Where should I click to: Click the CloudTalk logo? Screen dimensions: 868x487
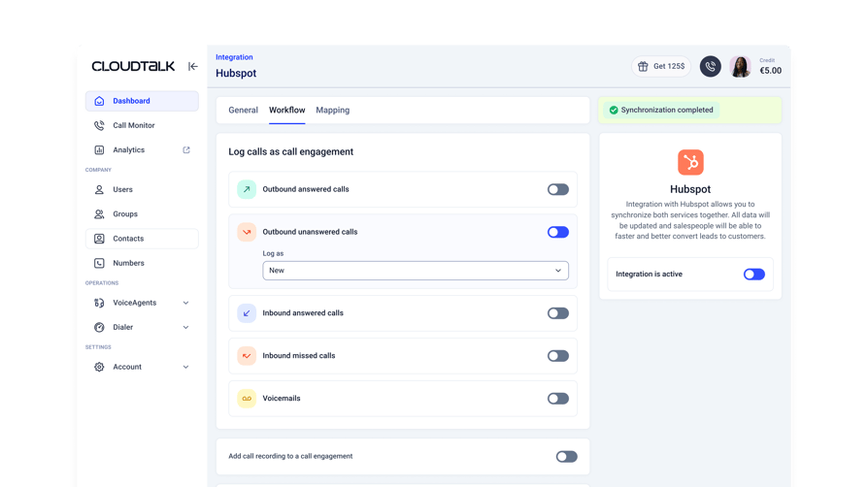pyautogui.click(x=133, y=66)
